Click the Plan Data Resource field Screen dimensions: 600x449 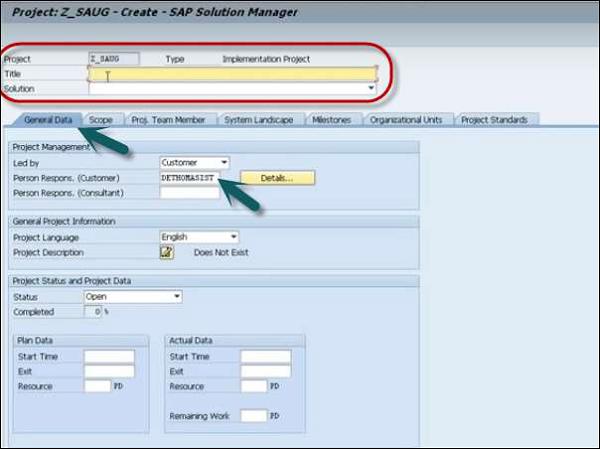[97, 386]
